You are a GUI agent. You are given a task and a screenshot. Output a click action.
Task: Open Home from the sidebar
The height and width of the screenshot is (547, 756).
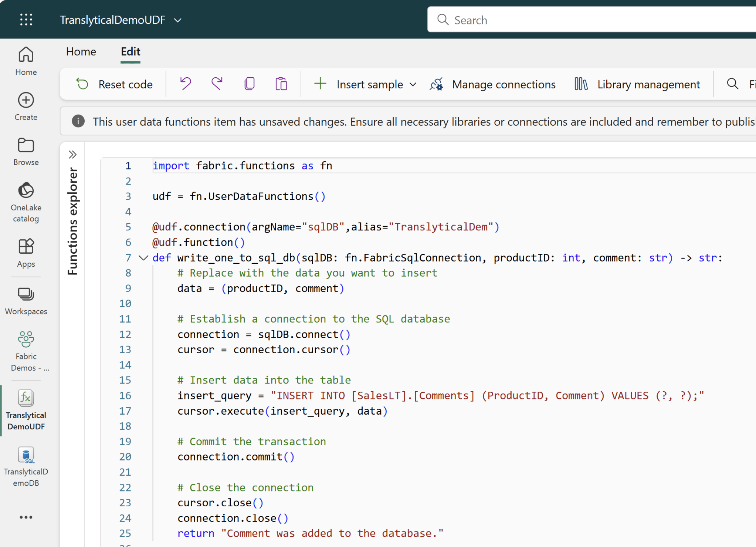click(26, 60)
